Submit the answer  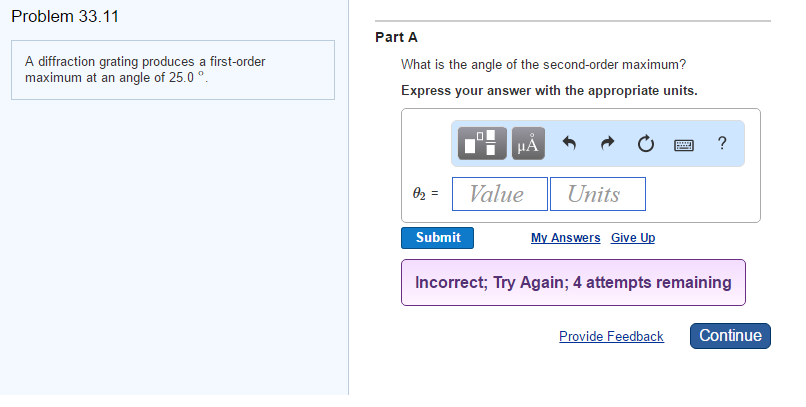[438, 238]
